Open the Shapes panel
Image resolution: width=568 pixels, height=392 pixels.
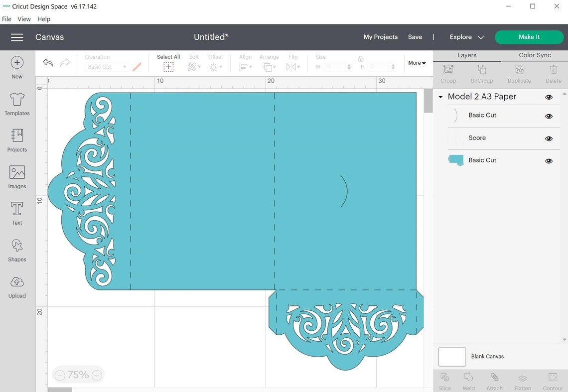(16, 250)
